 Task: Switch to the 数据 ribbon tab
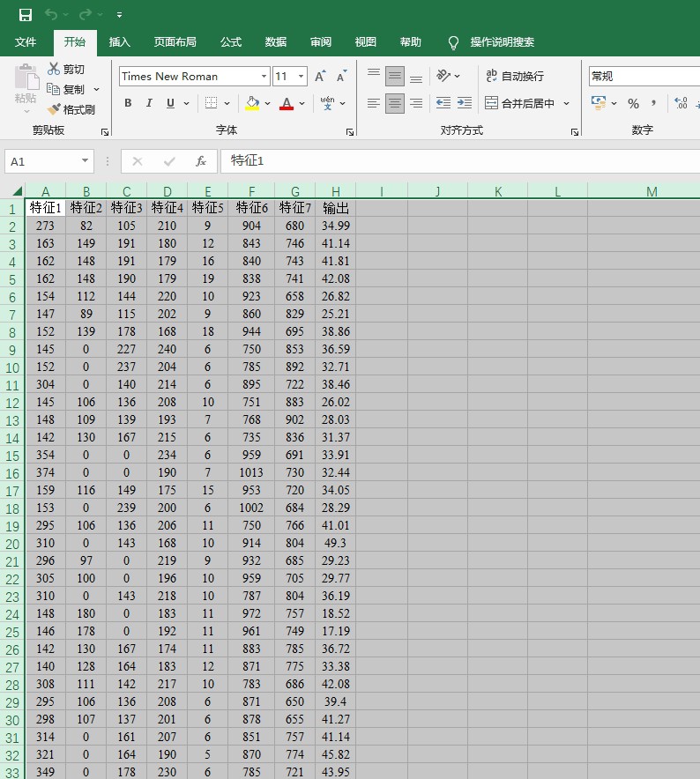275,42
